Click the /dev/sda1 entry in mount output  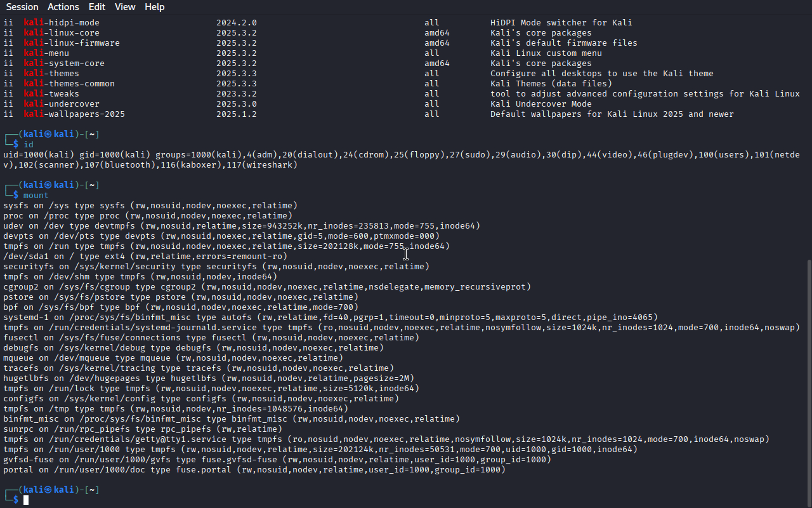pos(26,257)
